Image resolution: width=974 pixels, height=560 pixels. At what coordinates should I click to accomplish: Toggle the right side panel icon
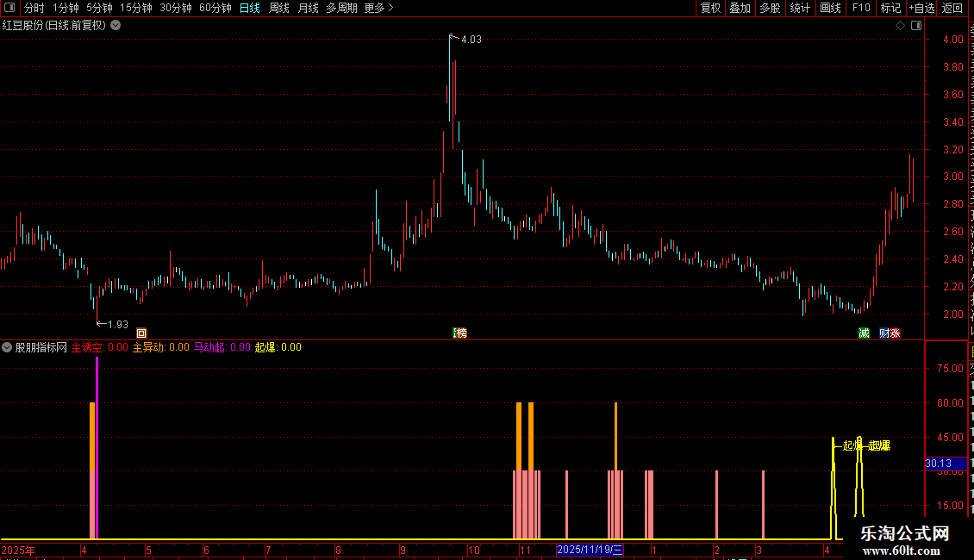point(916,26)
